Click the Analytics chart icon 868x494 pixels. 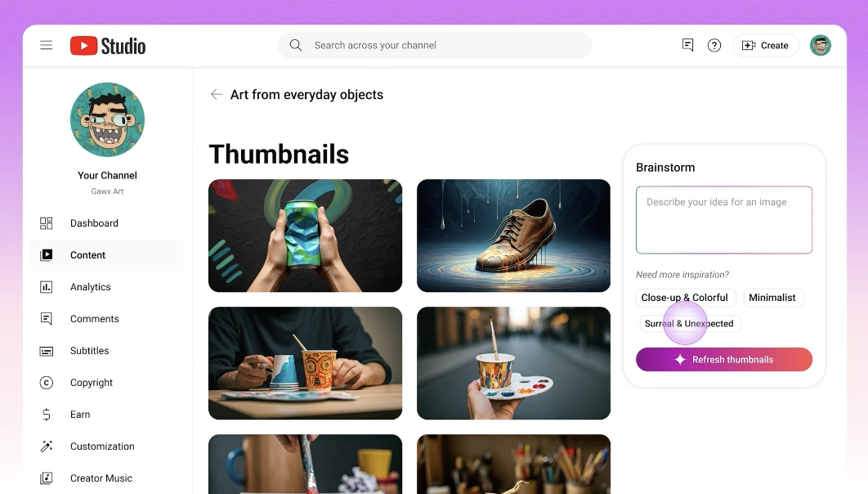click(47, 287)
